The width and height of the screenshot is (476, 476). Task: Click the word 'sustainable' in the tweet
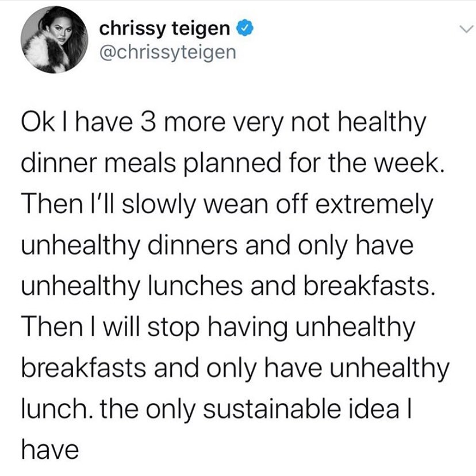click(272, 409)
